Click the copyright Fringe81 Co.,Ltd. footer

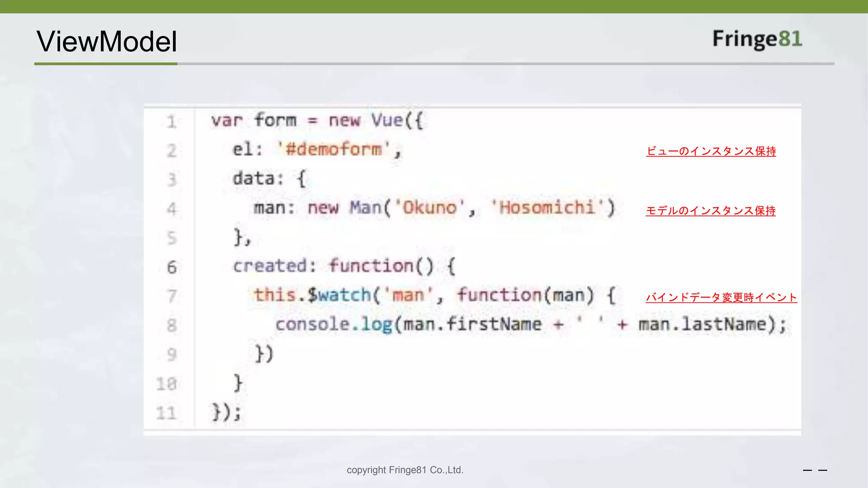pos(405,470)
